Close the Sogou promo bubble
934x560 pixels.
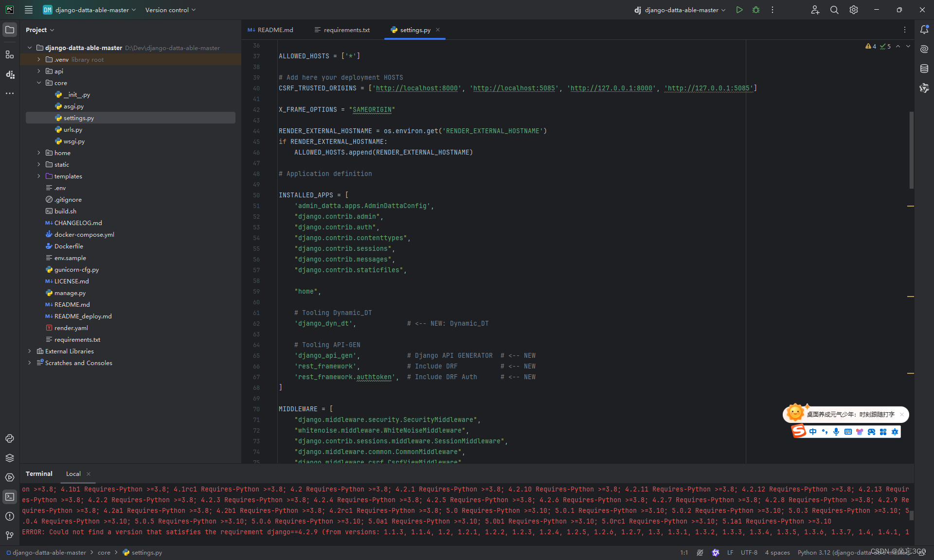(x=902, y=414)
